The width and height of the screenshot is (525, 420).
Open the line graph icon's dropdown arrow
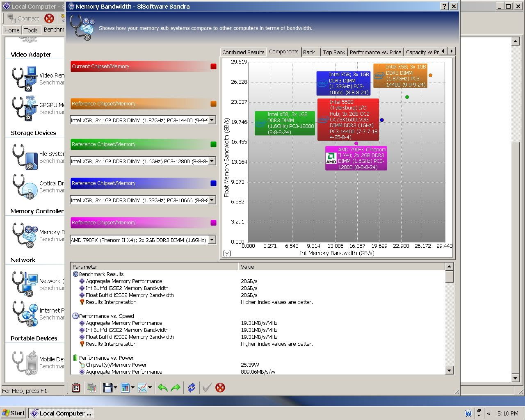(x=150, y=388)
